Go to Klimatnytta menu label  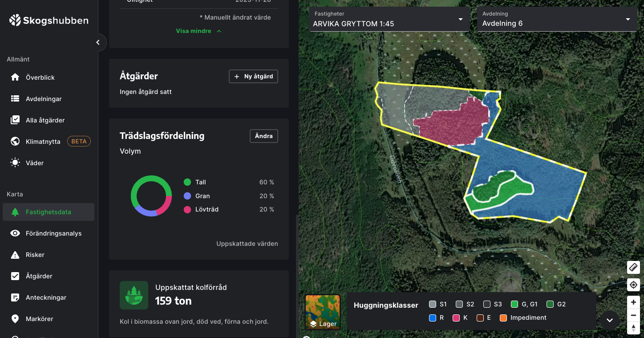tap(43, 142)
